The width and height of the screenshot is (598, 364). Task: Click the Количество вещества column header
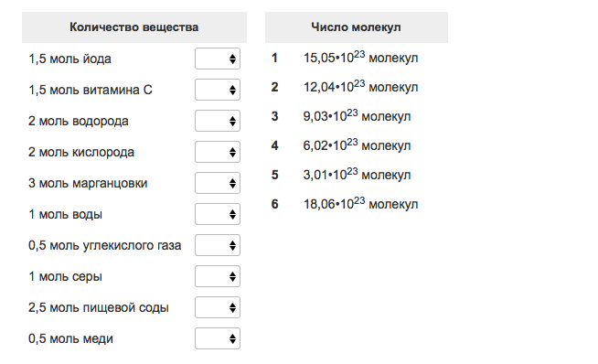[x=134, y=27]
